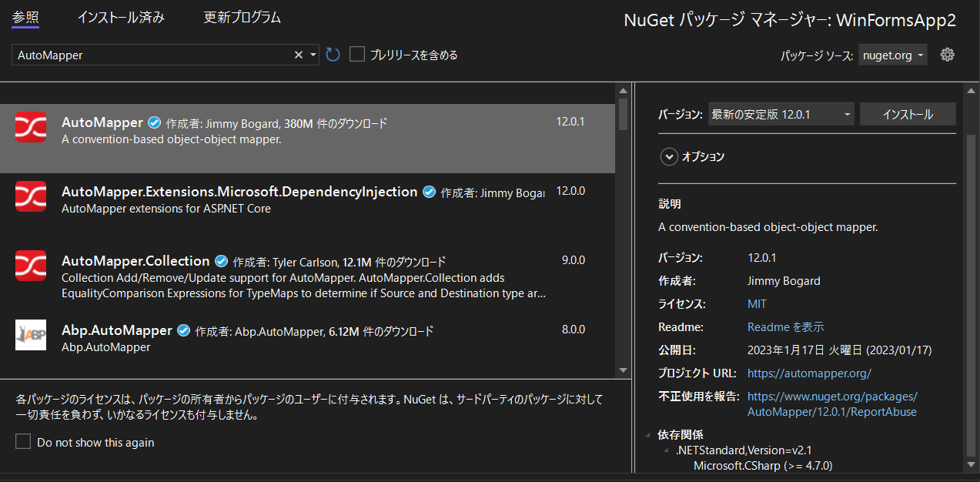Viewport: 980px width, 482px height.
Task: Click the verified badge next to AutoMapper
Action: coord(154,122)
